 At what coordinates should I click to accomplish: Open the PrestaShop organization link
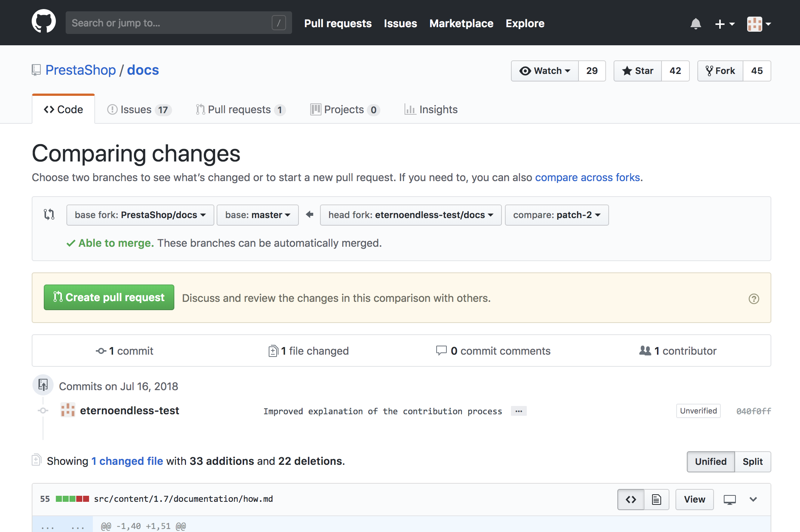[80, 70]
